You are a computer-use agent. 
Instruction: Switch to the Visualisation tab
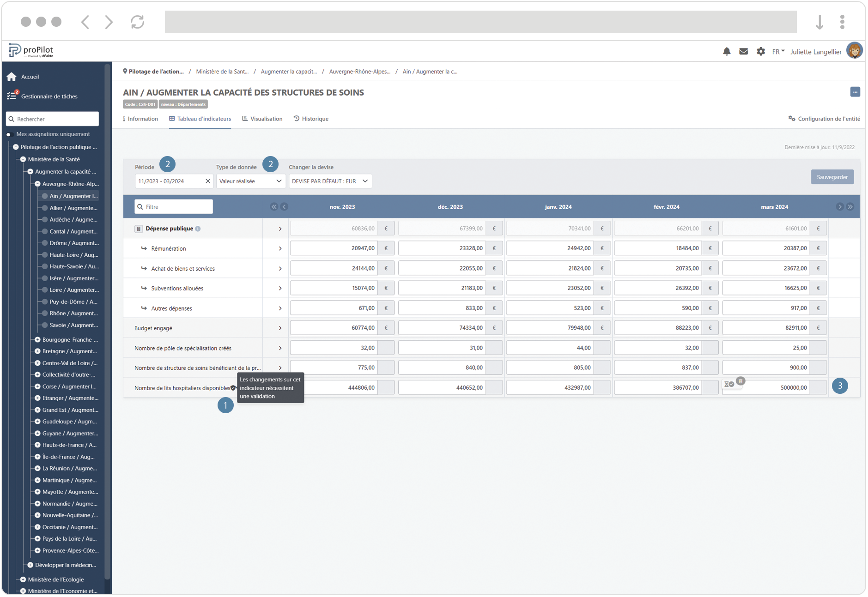pyautogui.click(x=262, y=119)
